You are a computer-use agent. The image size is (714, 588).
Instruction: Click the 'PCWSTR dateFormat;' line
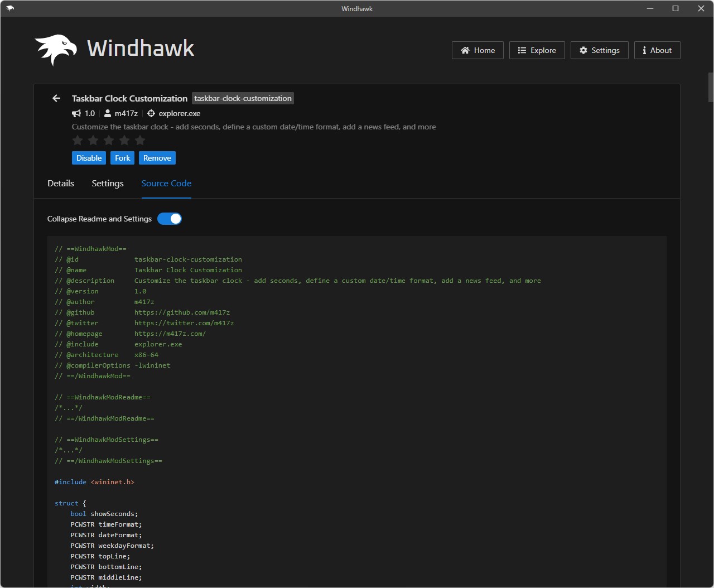pyautogui.click(x=106, y=535)
